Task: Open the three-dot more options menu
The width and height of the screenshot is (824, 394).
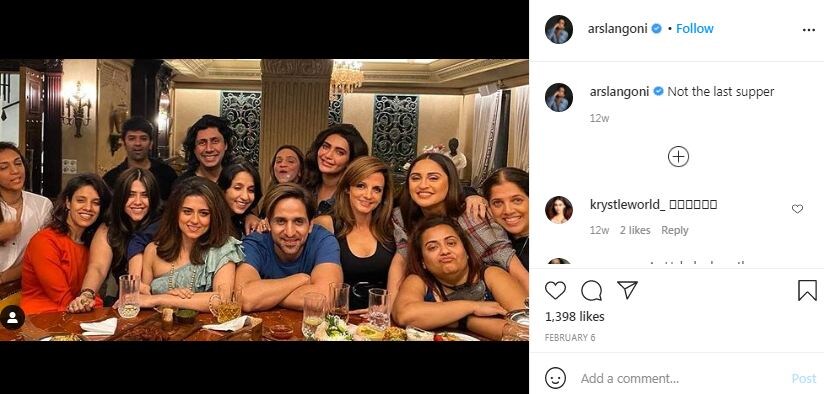Action: (x=809, y=30)
